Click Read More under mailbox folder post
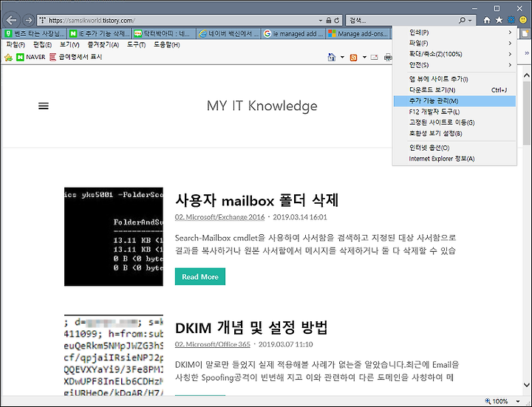 pyautogui.click(x=200, y=277)
